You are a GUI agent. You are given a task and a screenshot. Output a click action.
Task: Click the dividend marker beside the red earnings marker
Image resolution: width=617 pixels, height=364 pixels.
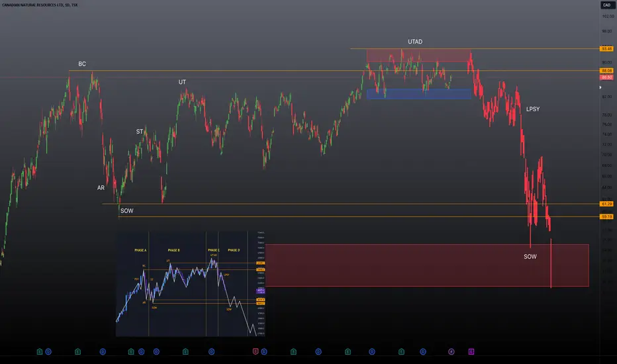point(264,352)
